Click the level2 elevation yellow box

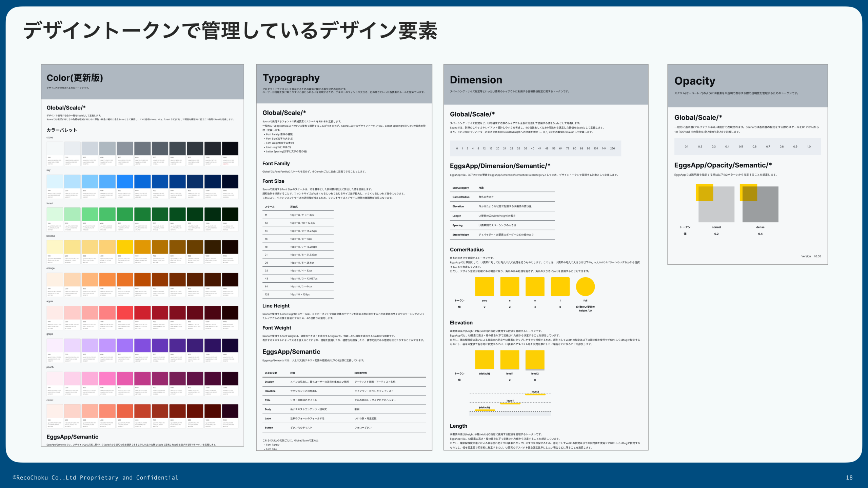coord(535,359)
